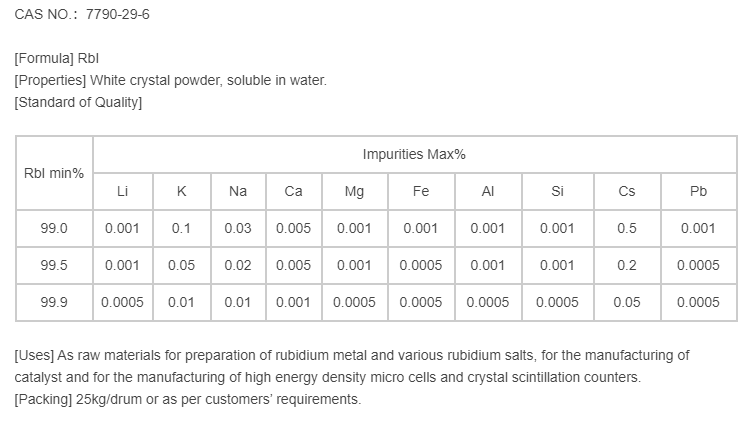This screenshot has width=751, height=421.
Task: Click the 99.5 purity row label
Action: coord(54,265)
